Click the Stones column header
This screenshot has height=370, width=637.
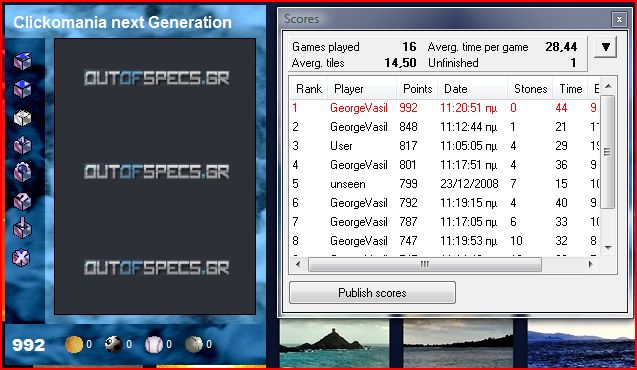530,89
